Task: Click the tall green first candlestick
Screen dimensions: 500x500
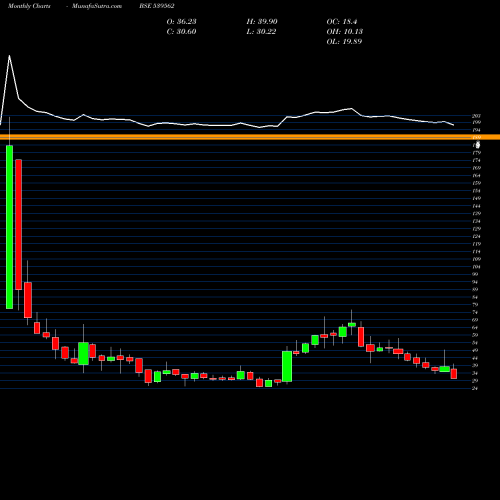Action: (9, 227)
